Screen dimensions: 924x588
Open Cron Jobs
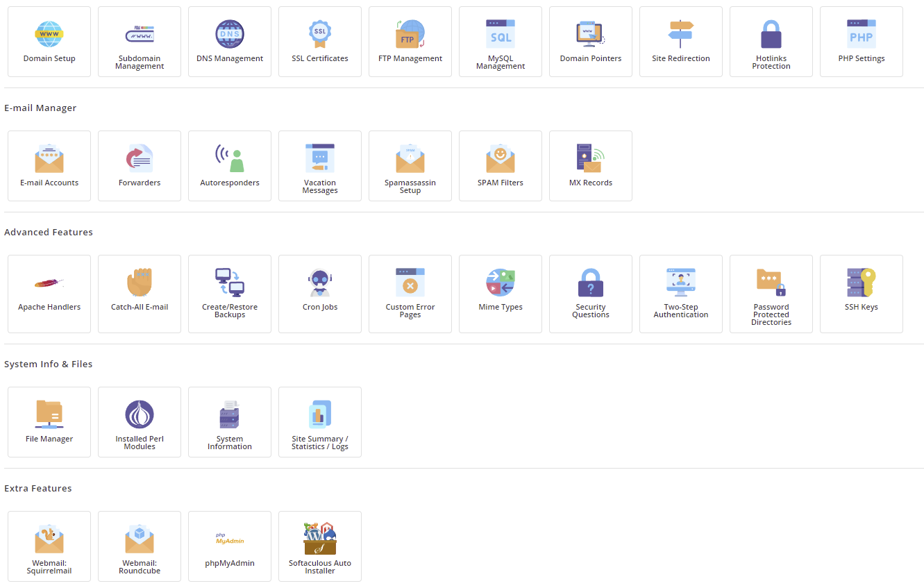pyautogui.click(x=319, y=294)
